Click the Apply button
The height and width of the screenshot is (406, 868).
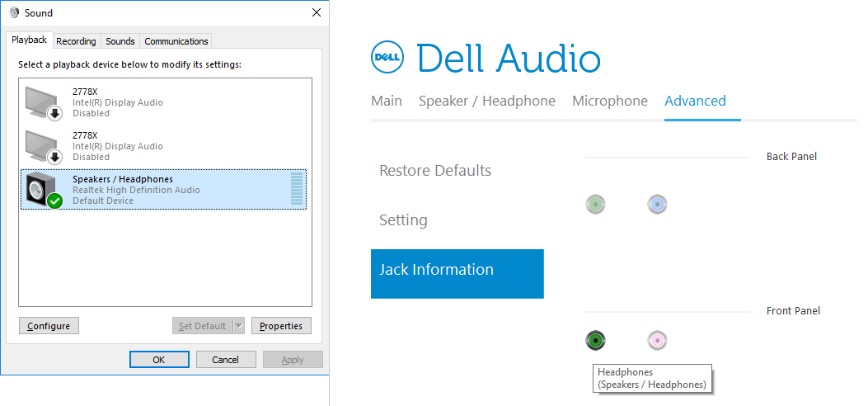293,360
